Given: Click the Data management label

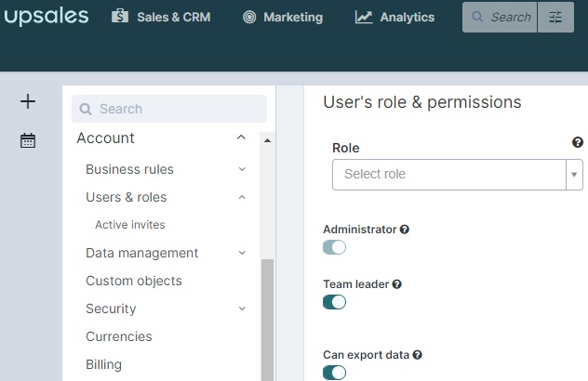Looking at the screenshot, I should coord(141,253).
